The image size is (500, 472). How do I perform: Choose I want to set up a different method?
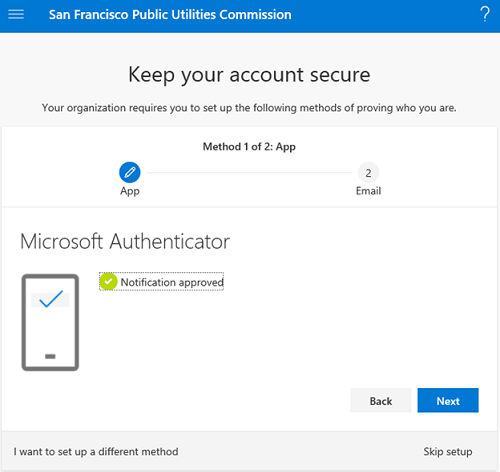click(96, 452)
